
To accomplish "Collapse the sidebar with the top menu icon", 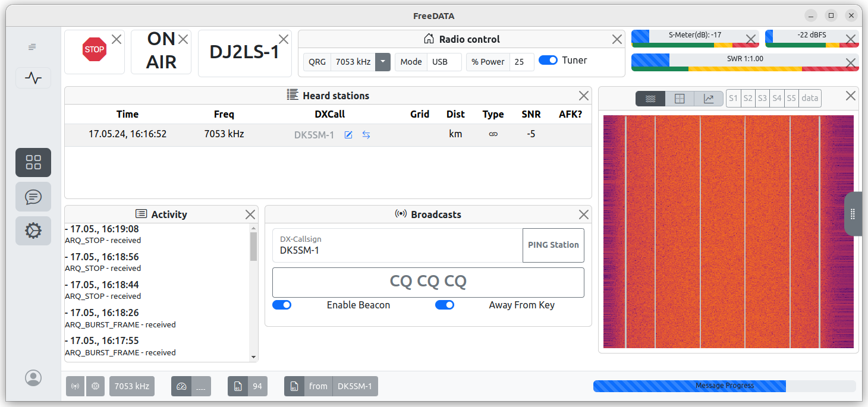I will pyautogui.click(x=33, y=47).
